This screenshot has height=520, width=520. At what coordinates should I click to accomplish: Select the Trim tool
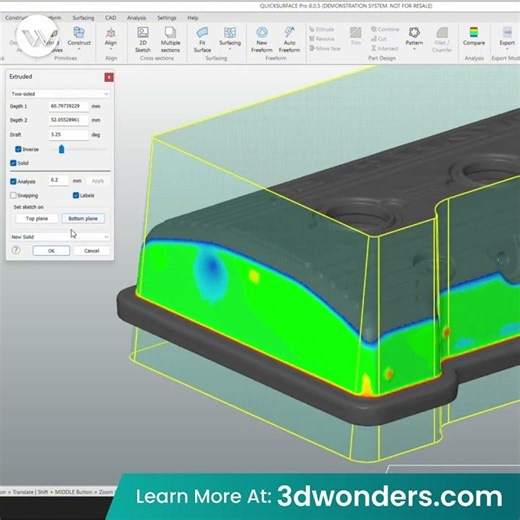[x=356, y=36]
